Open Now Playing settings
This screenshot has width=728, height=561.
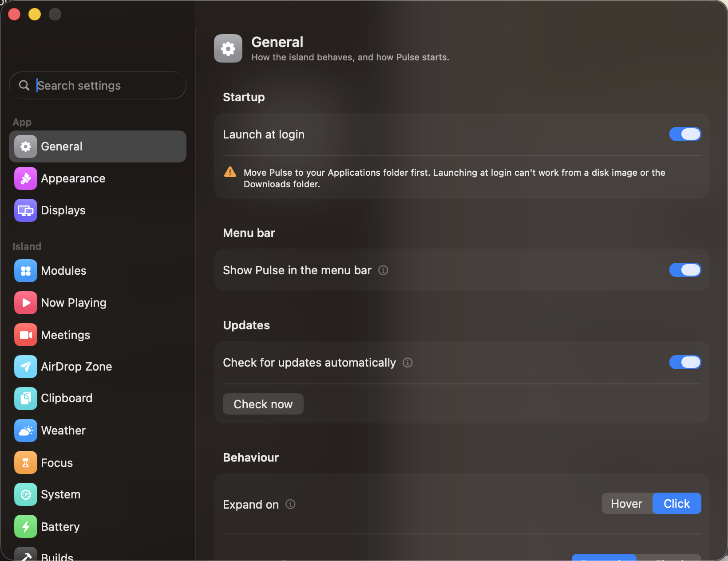(x=98, y=303)
